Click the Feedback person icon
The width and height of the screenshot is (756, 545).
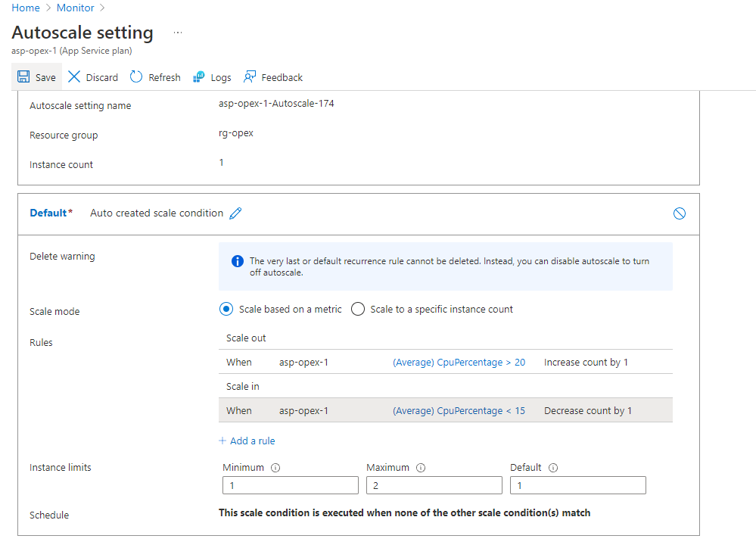click(x=249, y=76)
